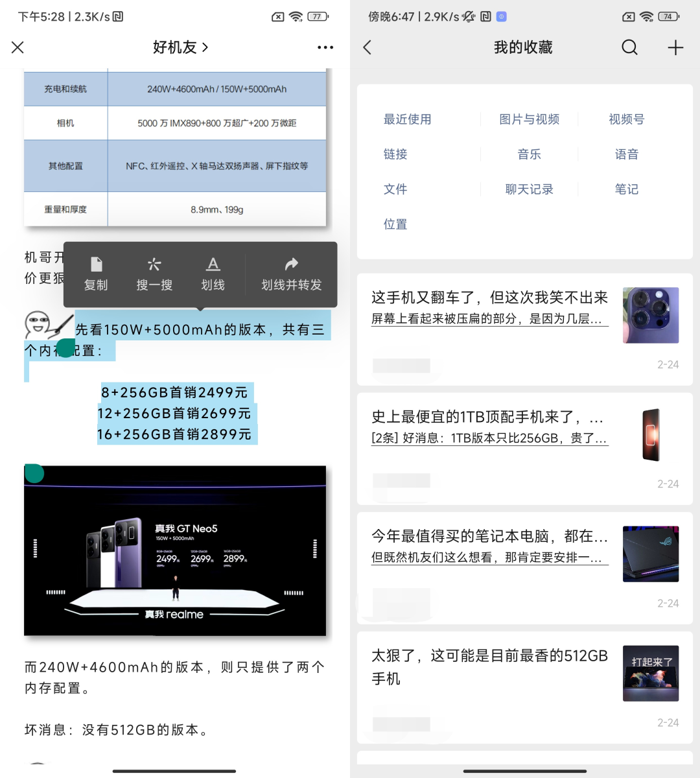
Task: Filter favorites by 最近使用
Action: click(407, 119)
